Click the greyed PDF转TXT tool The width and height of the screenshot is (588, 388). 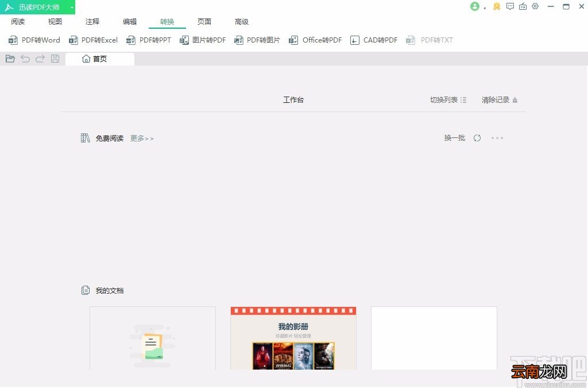click(430, 40)
